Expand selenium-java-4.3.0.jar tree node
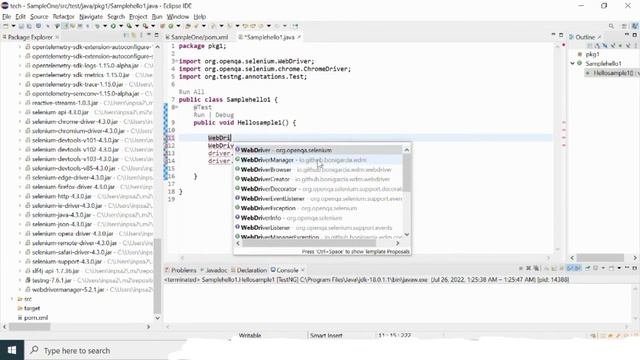 pyautogui.click(x=20, y=215)
